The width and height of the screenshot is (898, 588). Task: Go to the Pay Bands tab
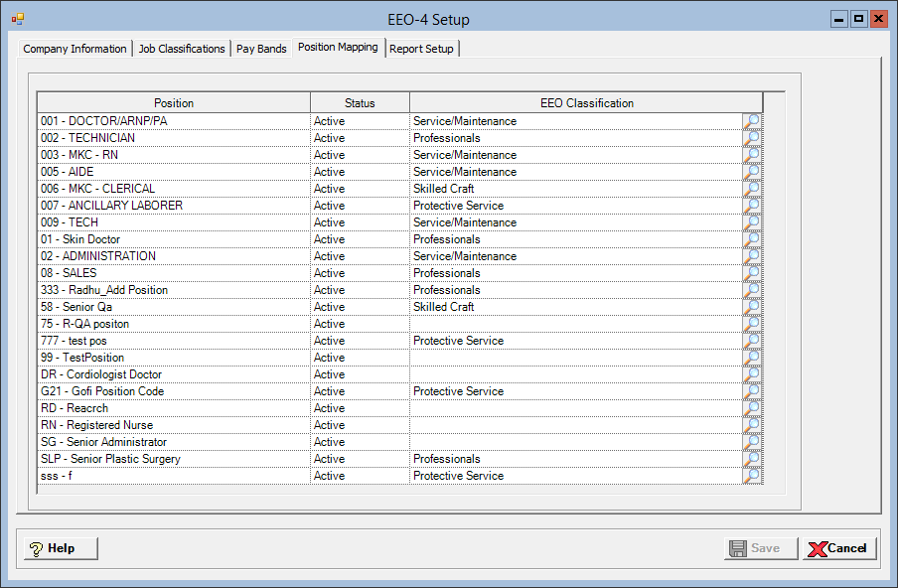[261, 49]
